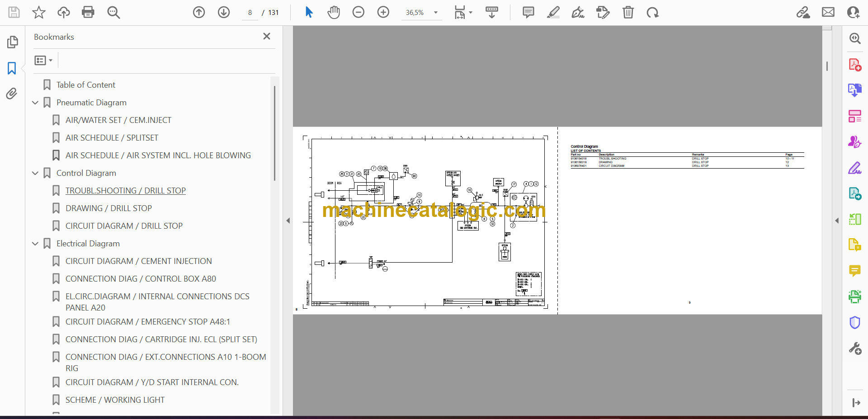This screenshot has height=419, width=868.
Task: Open EXT.CONNECTIONS A10 1-BOOM RIG bookmark
Action: tap(165, 363)
